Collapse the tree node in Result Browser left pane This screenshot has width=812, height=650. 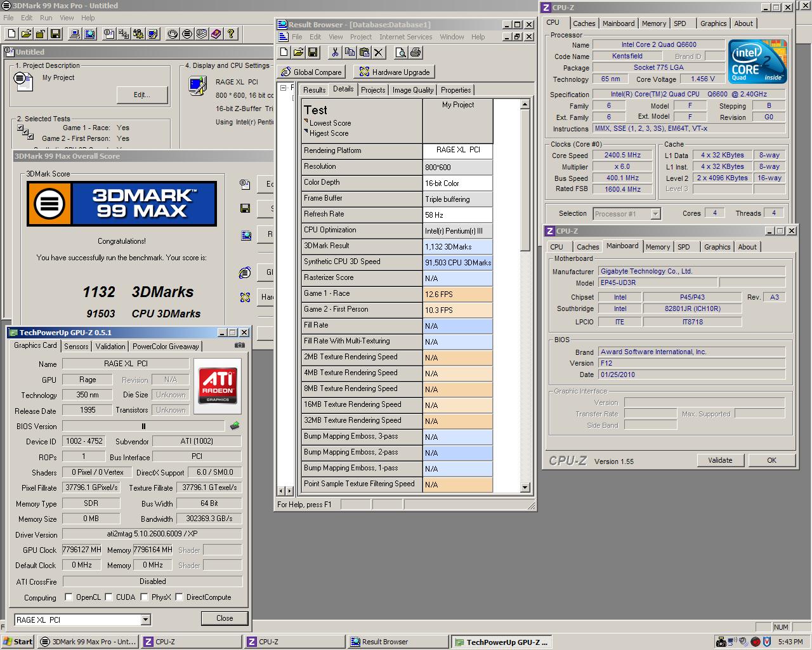point(284,88)
